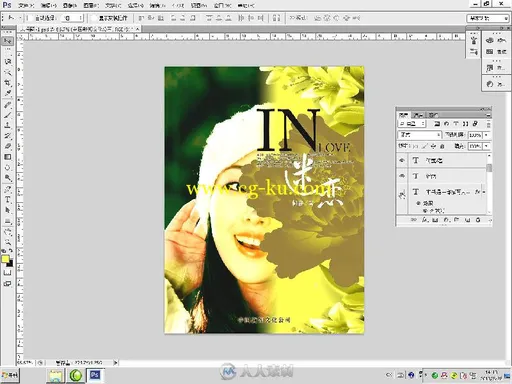This screenshot has width=512, height=384.
Task: Toggle Quick Mask mode icon
Action: click(7, 273)
